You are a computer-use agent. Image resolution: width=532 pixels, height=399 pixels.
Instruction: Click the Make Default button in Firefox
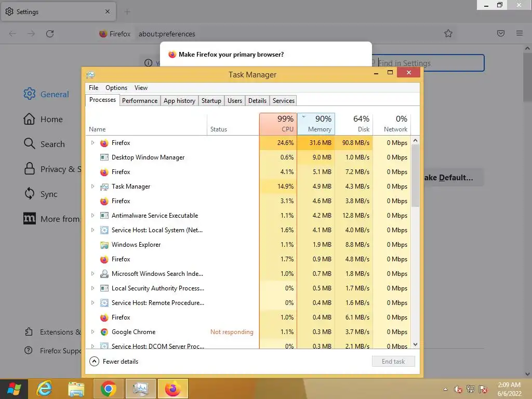[453, 178]
